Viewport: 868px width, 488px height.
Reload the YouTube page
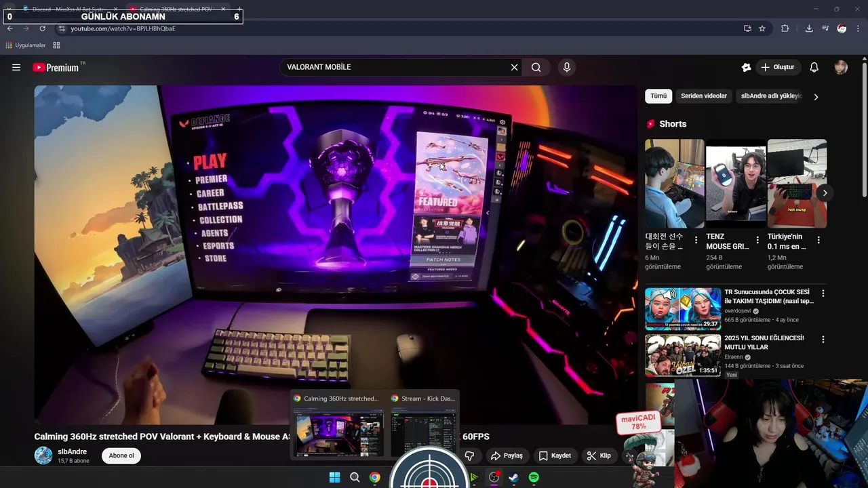click(x=42, y=28)
